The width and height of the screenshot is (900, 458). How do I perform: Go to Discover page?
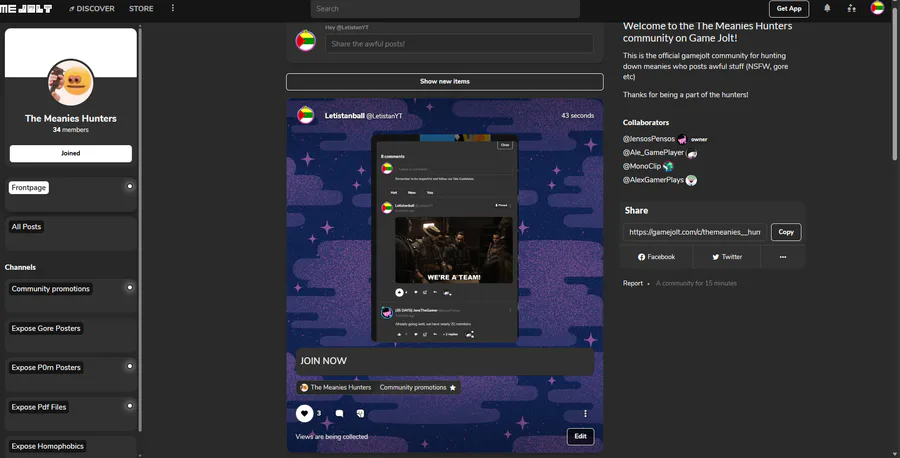(92, 9)
